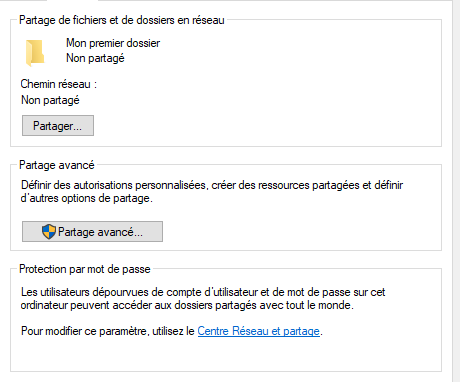This screenshot has width=460, height=382.
Task: Open the Partager... sharing dialog
Action: [x=58, y=126]
